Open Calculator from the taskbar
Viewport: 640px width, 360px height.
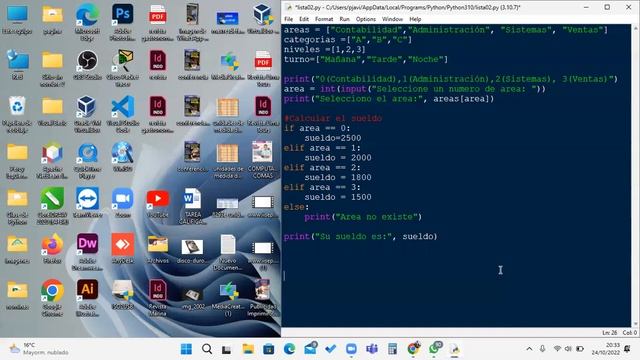click(393, 349)
